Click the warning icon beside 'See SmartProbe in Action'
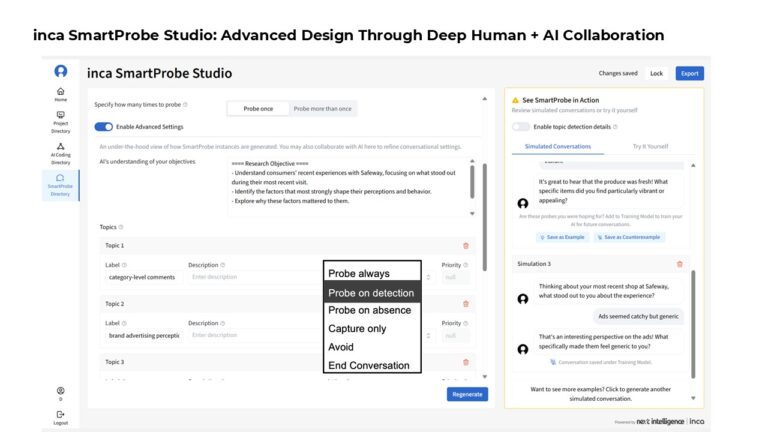The width and height of the screenshot is (768, 432). pos(515,100)
